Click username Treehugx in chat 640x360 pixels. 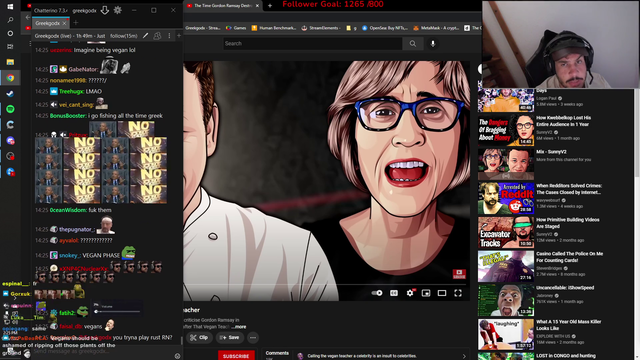[x=71, y=91]
